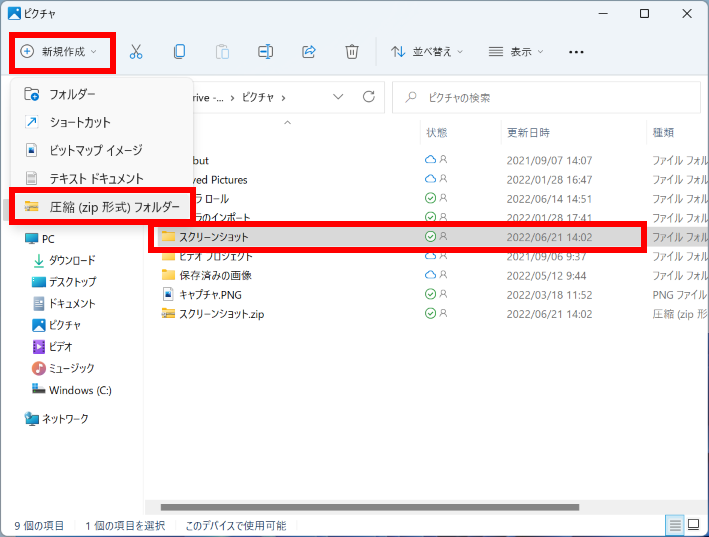Click the ピクチャ window title icon
The height and width of the screenshot is (537, 709).
14,14
